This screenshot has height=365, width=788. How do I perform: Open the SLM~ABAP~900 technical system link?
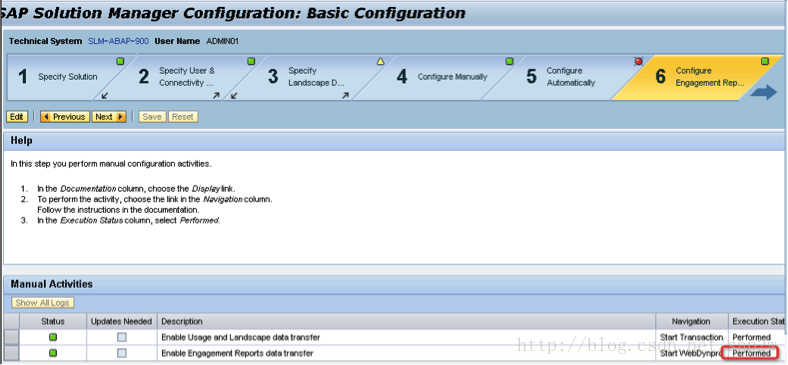(x=119, y=41)
